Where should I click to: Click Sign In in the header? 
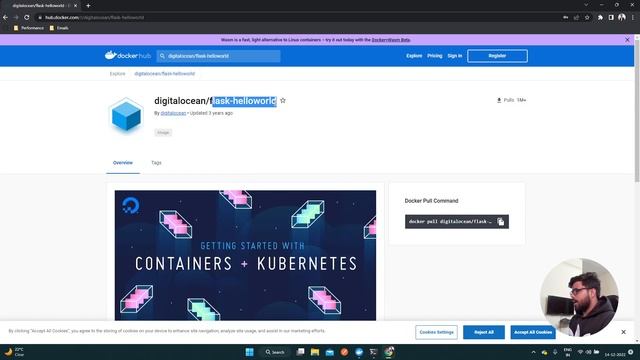tap(455, 56)
